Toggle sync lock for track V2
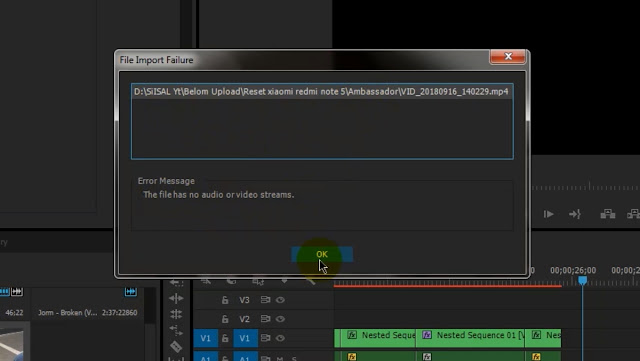640x361 pixels. [265, 319]
